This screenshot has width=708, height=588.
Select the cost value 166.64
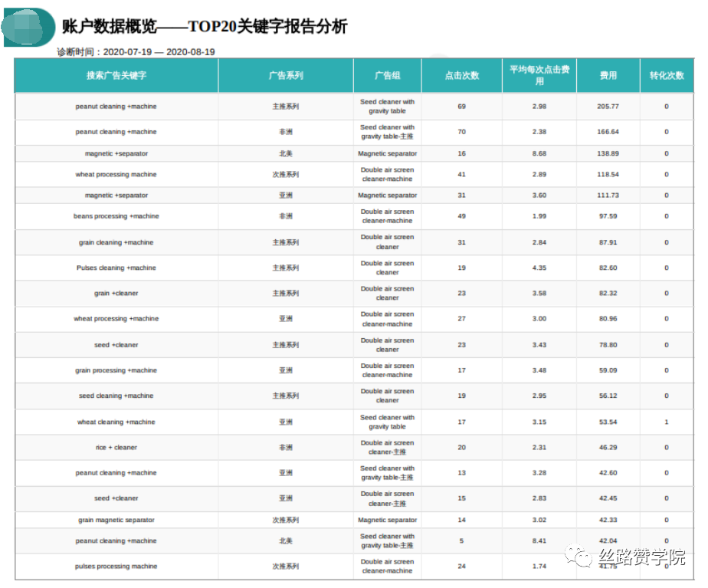coord(608,132)
